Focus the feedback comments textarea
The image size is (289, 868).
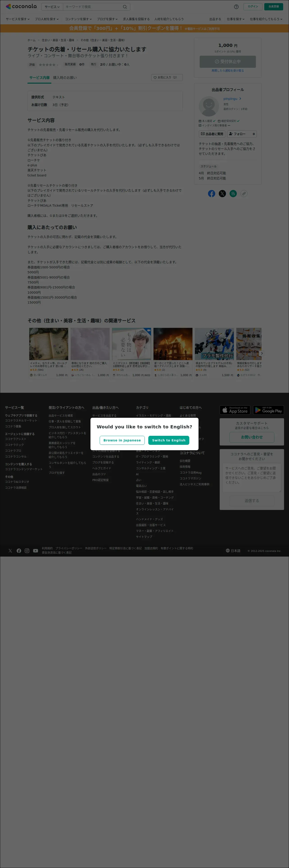click(x=252, y=477)
